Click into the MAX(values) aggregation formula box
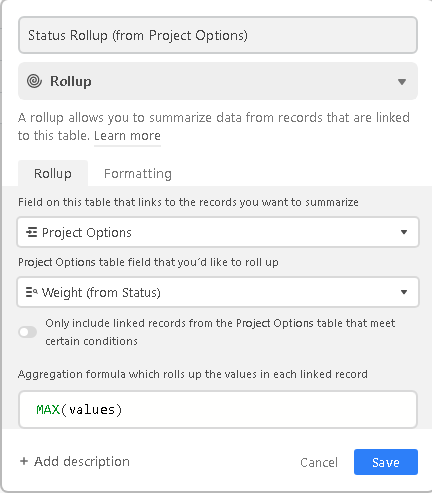Image resolution: width=432 pixels, height=493 pixels. (x=218, y=409)
